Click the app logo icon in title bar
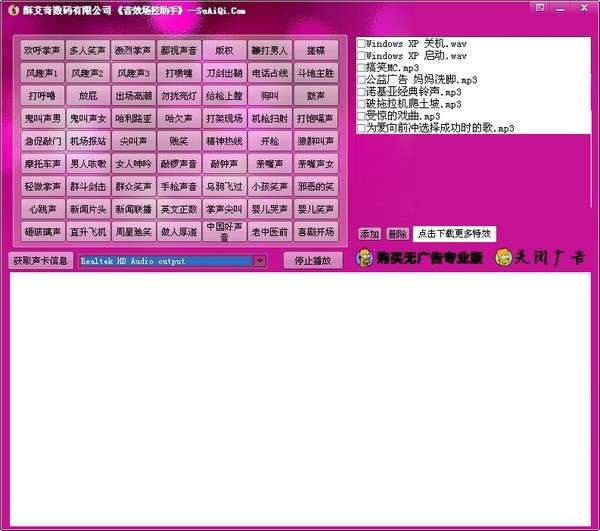The image size is (600, 531). tap(13, 10)
